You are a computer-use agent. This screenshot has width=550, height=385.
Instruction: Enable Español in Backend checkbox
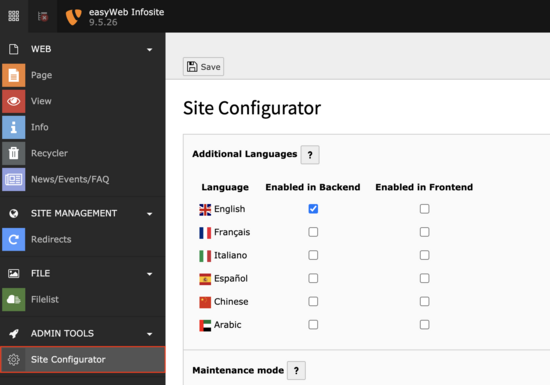pos(313,278)
